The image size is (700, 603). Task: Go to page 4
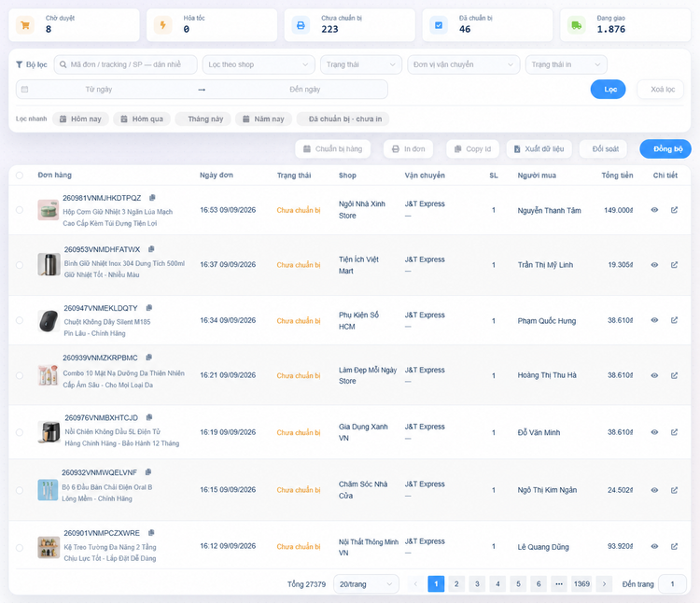pos(497,583)
